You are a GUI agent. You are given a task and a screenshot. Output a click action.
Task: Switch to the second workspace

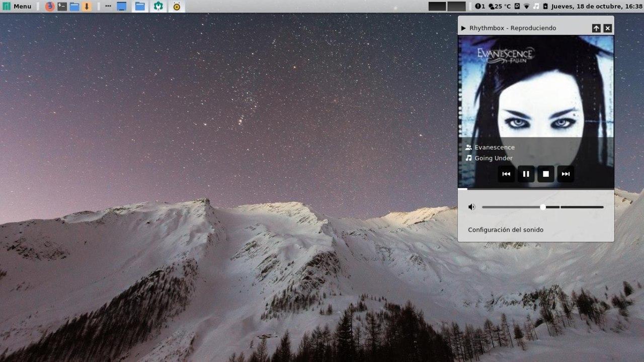coord(456,7)
